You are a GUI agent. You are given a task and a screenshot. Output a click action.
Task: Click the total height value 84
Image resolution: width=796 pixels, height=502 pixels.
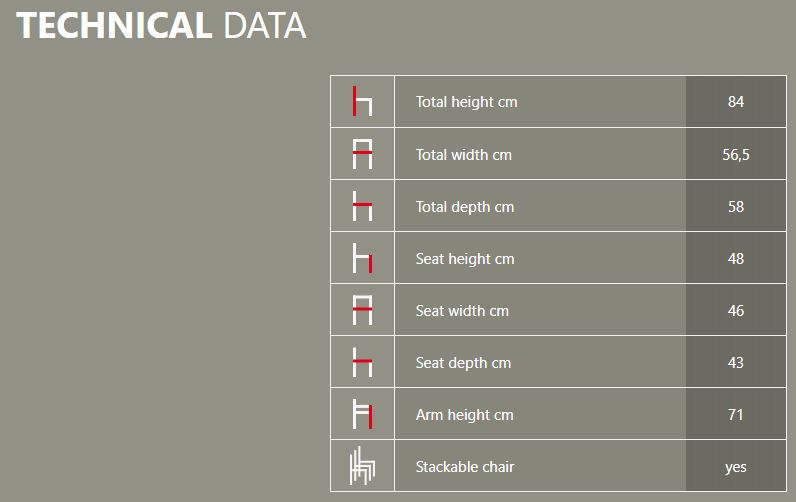coord(736,102)
